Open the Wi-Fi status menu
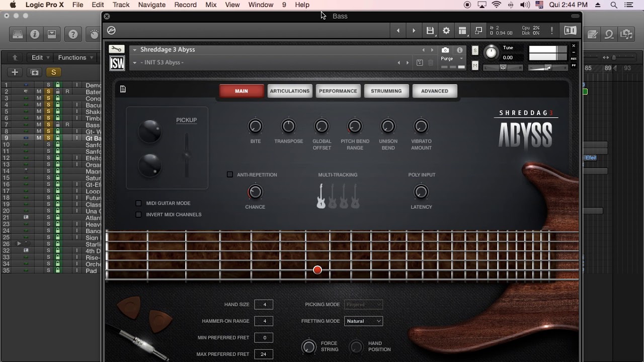 click(x=497, y=5)
